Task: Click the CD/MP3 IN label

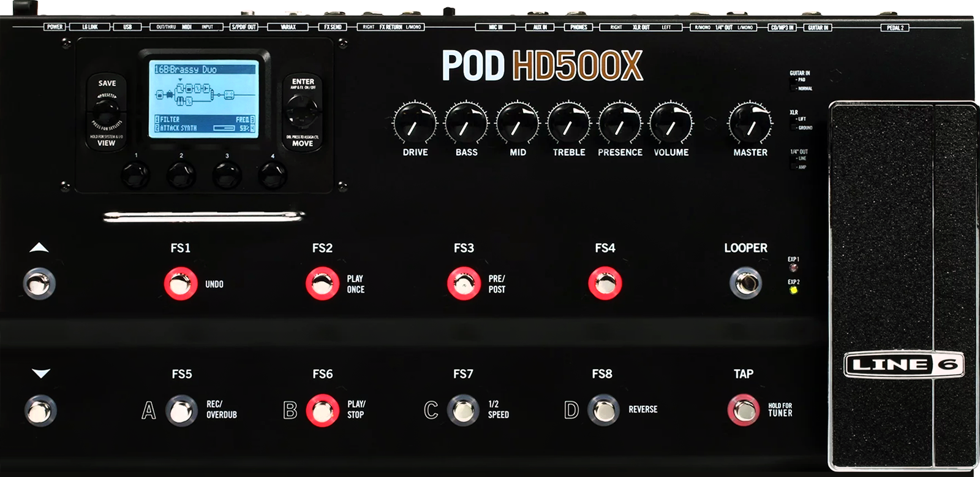Action: 782,27
